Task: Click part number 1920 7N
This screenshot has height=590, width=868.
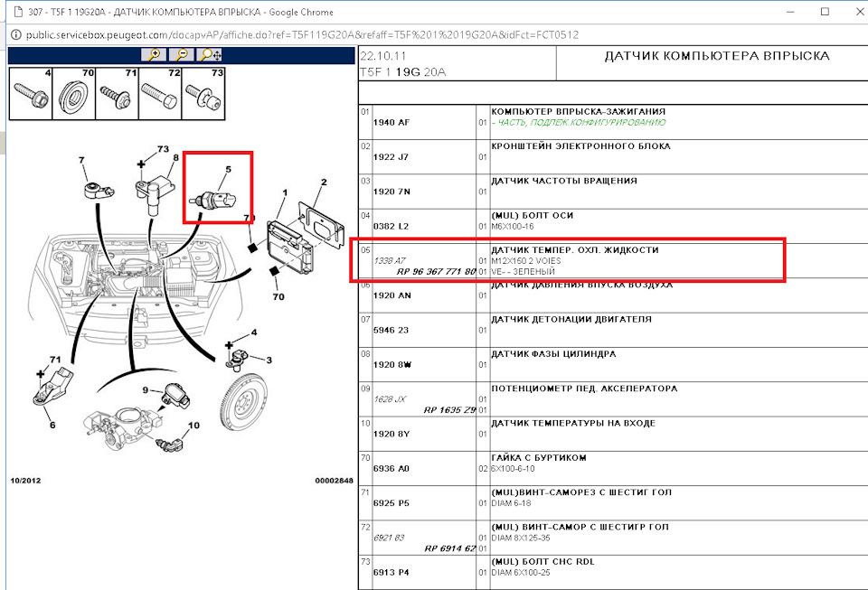Action: coord(392,192)
